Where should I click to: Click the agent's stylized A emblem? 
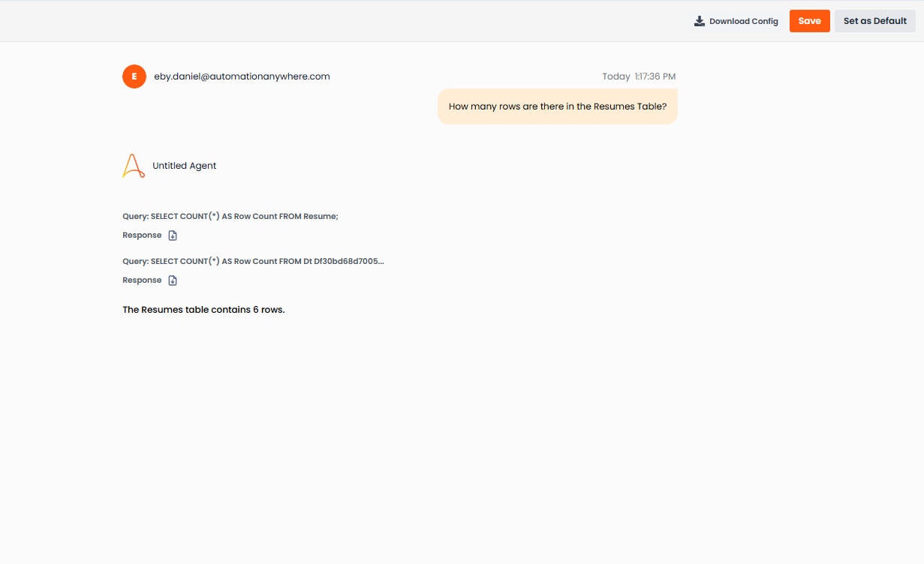133,165
